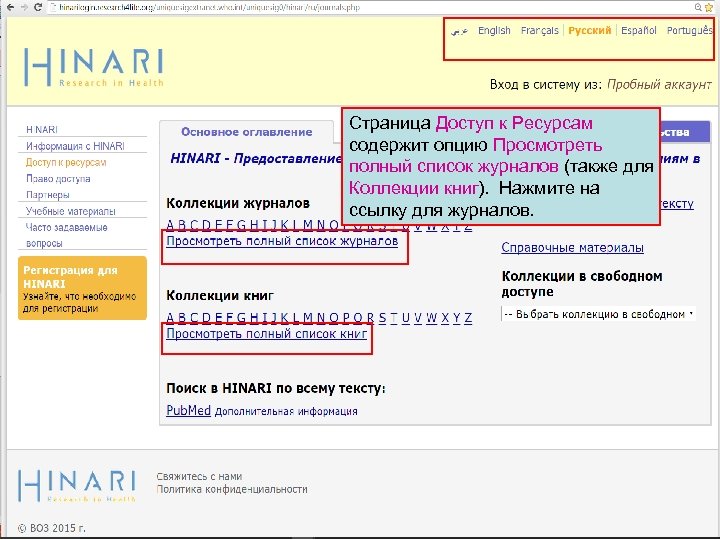The width and height of the screenshot is (720, 540).
Task: Click the browser back arrow
Action: click(x=10, y=7)
